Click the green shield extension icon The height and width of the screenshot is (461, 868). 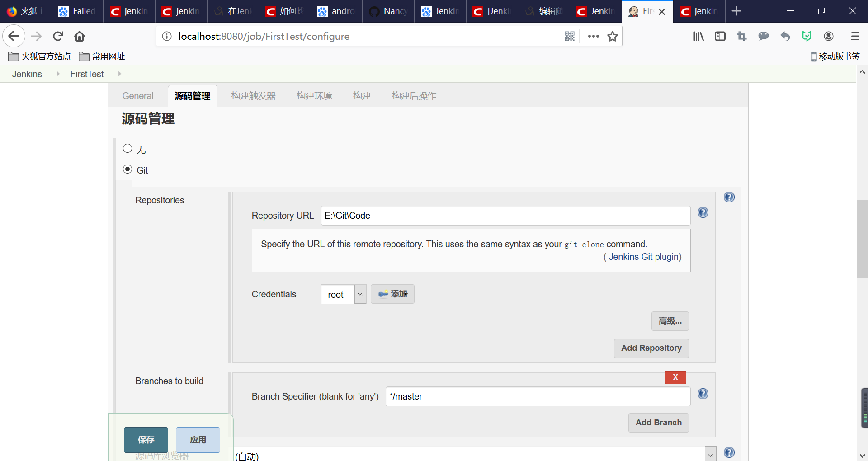point(807,36)
